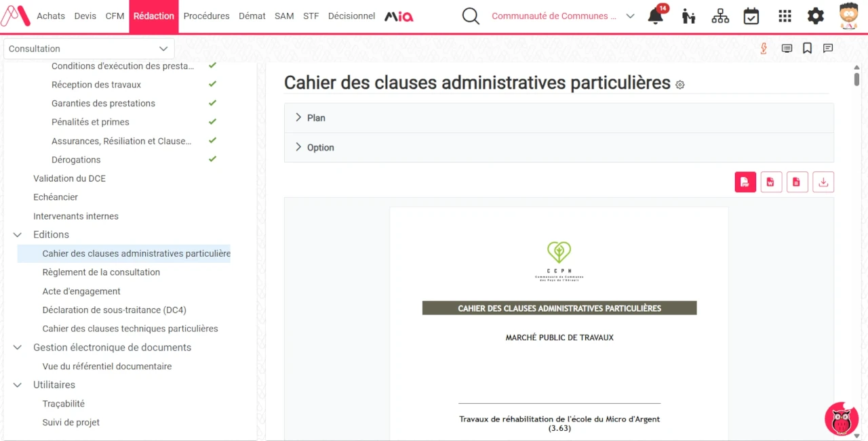Open the Démat menu
Screen dimensions: 868x441
pyautogui.click(x=252, y=16)
